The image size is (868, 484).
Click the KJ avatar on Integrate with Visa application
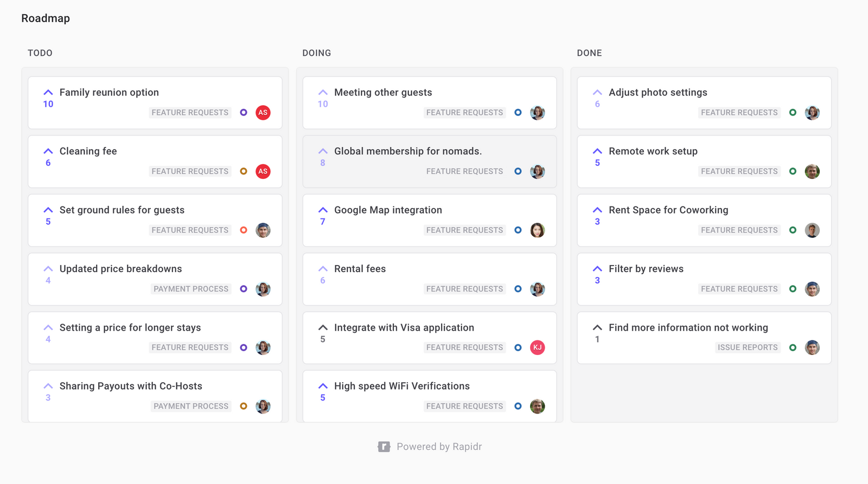pyautogui.click(x=538, y=347)
